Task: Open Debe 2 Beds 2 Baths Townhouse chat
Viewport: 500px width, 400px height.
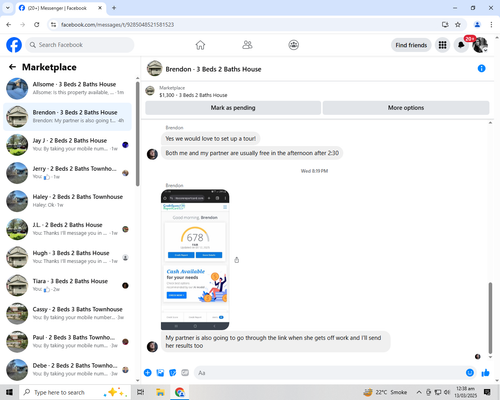Action: tap(67, 370)
